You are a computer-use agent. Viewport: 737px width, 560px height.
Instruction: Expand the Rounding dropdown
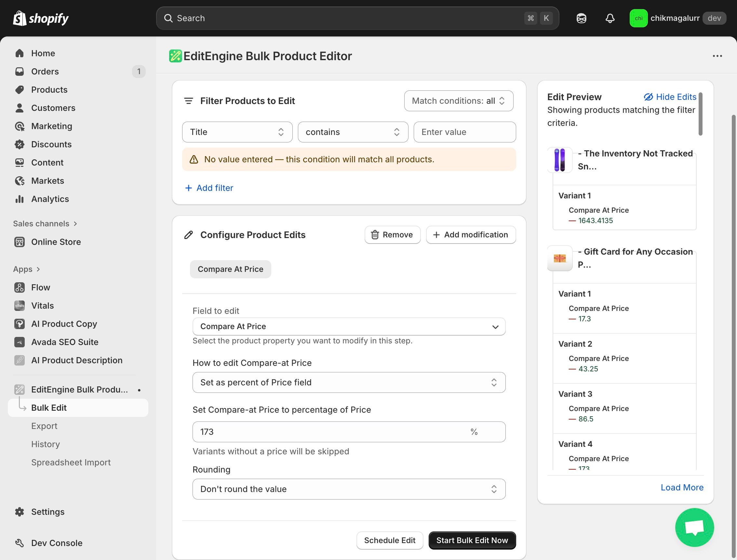pyautogui.click(x=349, y=489)
